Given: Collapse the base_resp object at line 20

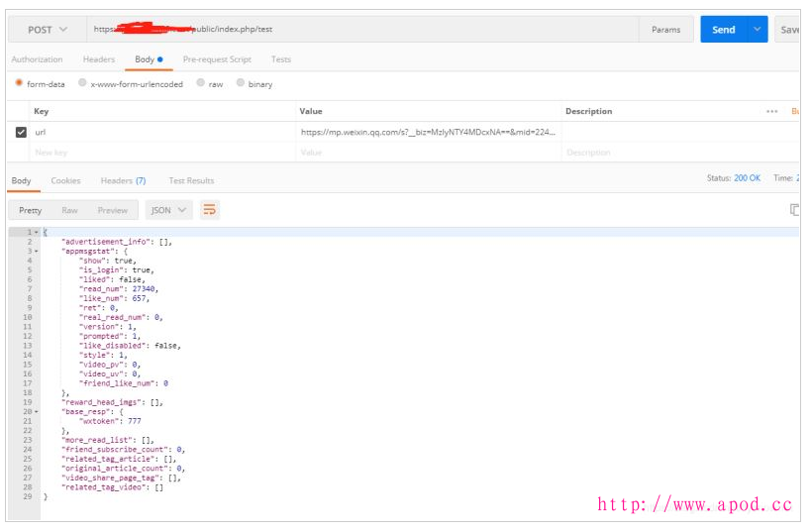Looking at the screenshot, I should coord(37,412).
